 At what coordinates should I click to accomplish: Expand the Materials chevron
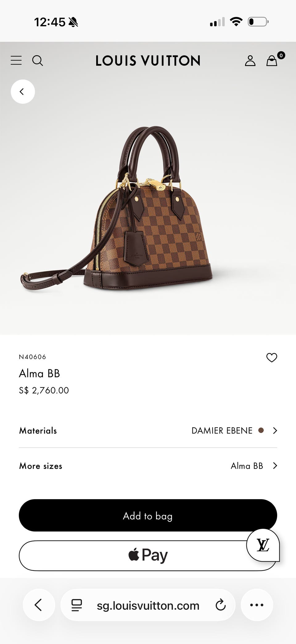pos(275,430)
